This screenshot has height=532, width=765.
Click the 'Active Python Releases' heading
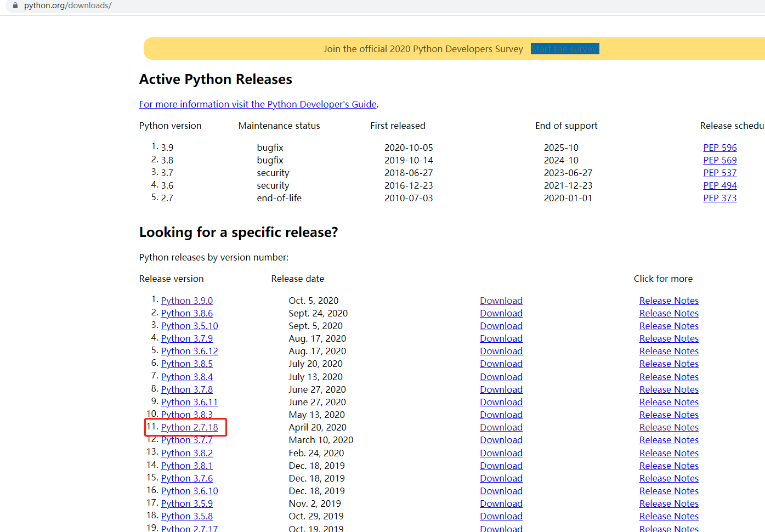tap(216, 80)
